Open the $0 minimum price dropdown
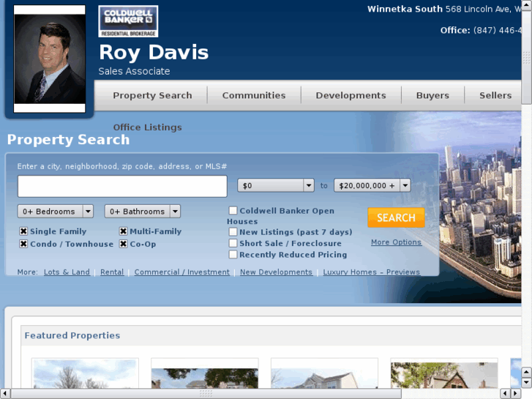This screenshot has height=399, width=532. pyautogui.click(x=275, y=185)
